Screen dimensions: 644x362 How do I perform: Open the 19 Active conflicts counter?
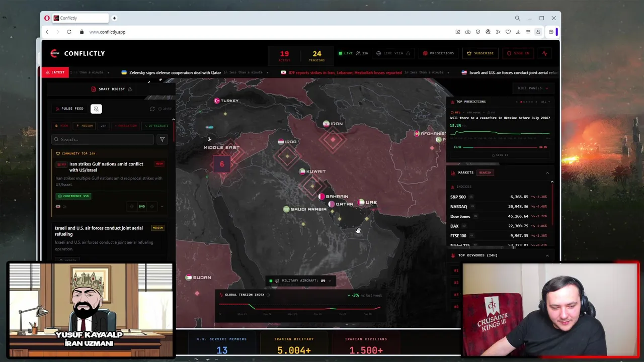tap(284, 55)
